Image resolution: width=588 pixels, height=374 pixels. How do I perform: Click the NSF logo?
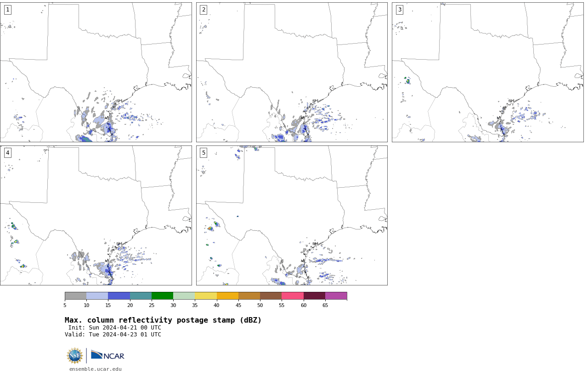click(75, 356)
